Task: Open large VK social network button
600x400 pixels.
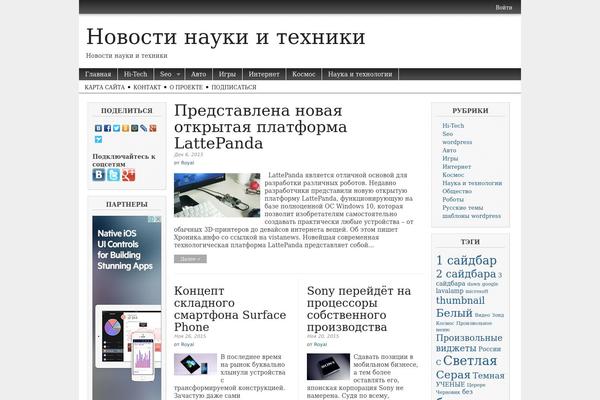Action: click(x=99, y=175)
